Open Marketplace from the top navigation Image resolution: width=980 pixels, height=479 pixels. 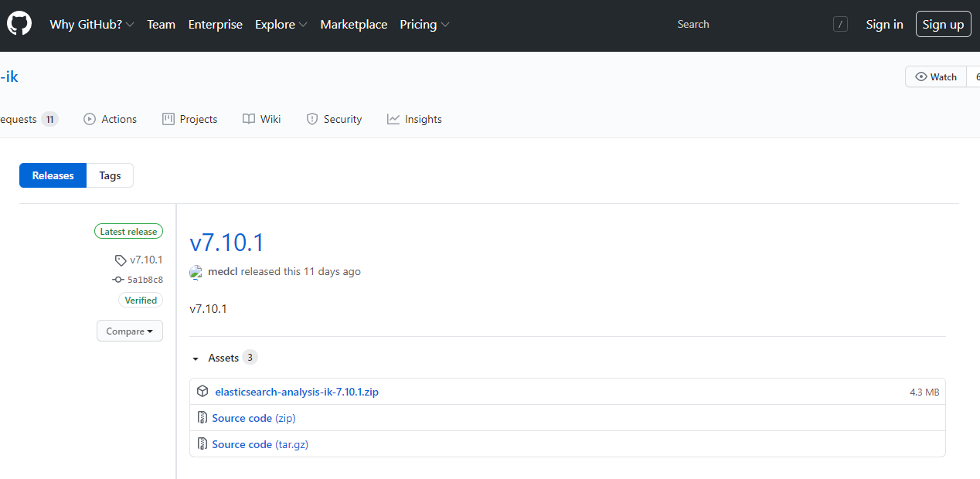click(x=354, y=25)
